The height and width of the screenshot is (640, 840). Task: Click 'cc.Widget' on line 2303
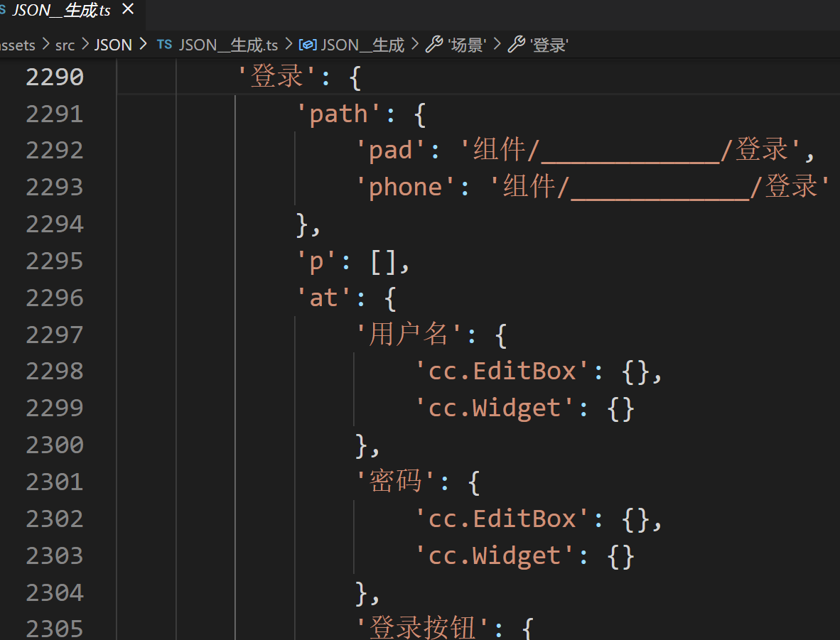(495, 555)
